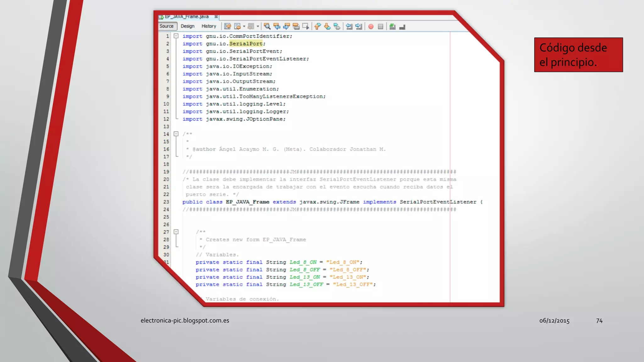The image size is (644, 362).
Task: Jump to previous bookmark icon
Action: [x=318, y=26]
